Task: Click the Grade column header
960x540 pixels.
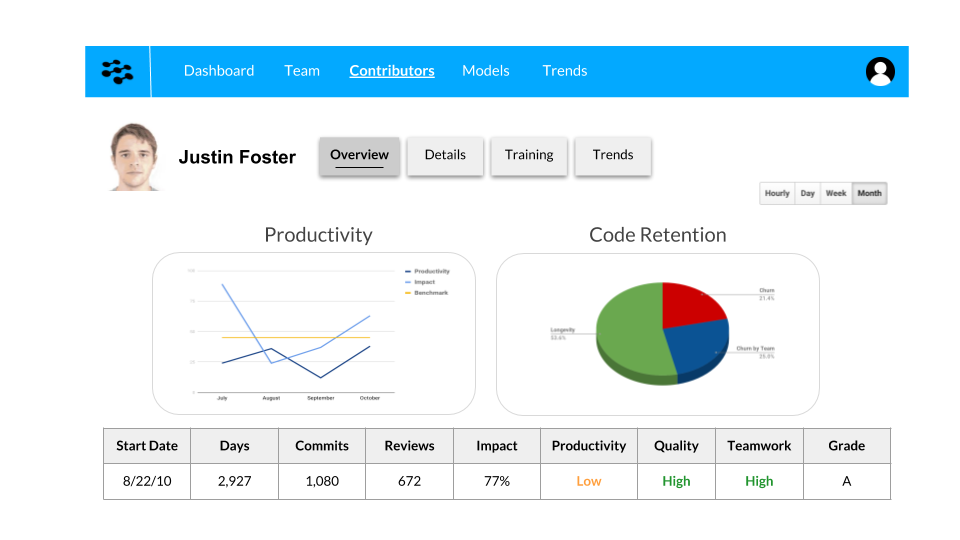Action: (x=847, y=446)
